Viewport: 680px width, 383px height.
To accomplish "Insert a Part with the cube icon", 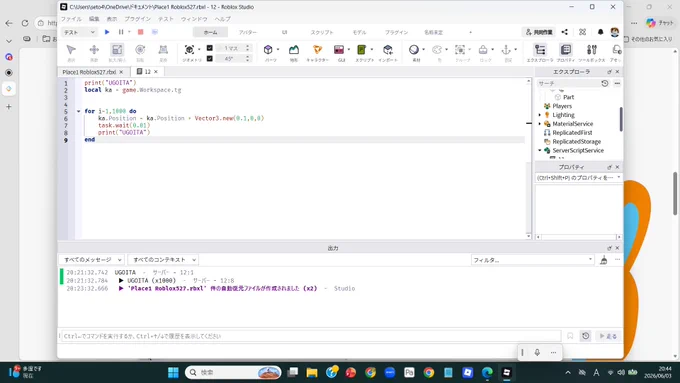I will [x=268, y=50].
